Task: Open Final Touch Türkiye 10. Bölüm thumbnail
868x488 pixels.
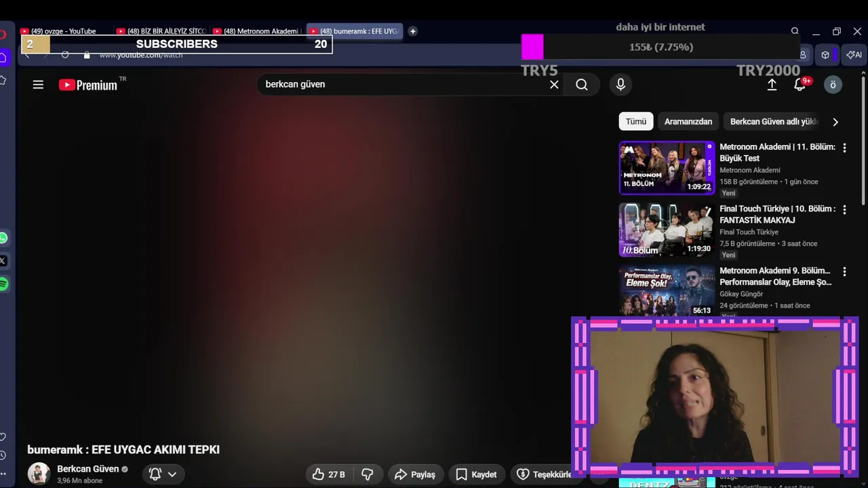Action: tap(667, 230)
